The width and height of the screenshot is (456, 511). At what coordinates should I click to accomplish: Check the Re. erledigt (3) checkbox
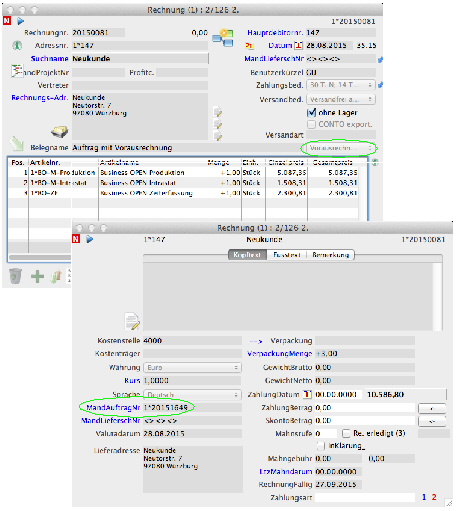(346, 433)
